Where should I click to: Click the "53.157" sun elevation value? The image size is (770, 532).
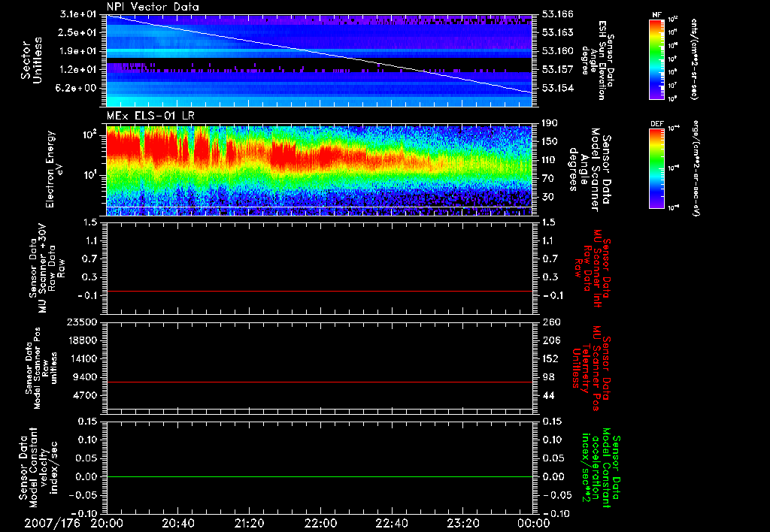tap(558, 70)
